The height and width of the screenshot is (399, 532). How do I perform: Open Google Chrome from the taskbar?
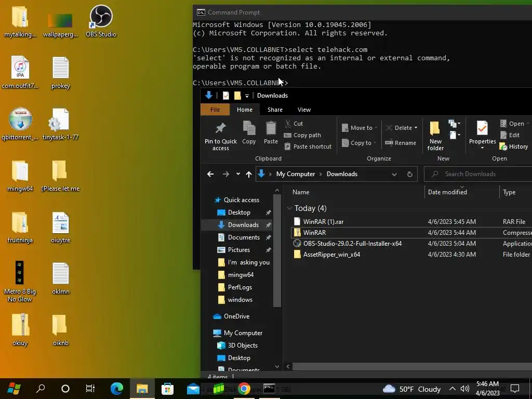[x=244, y=389]
